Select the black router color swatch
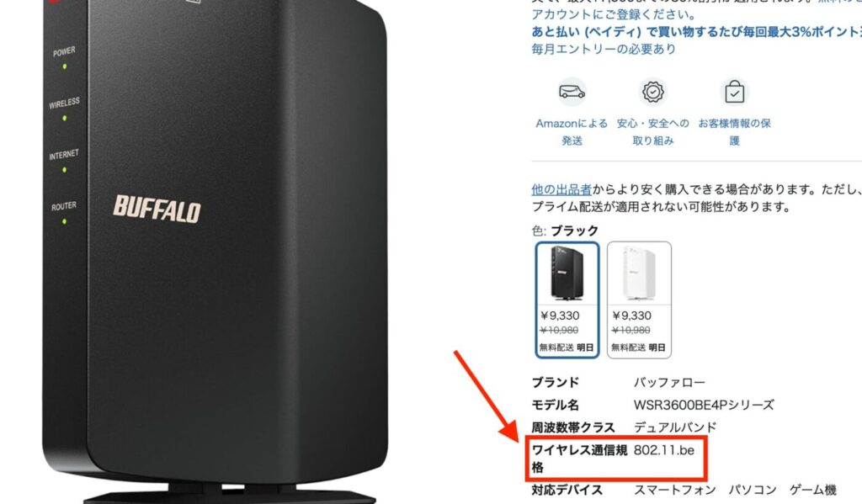This screenshot has width=862, height=504. [x=567, y=300]
